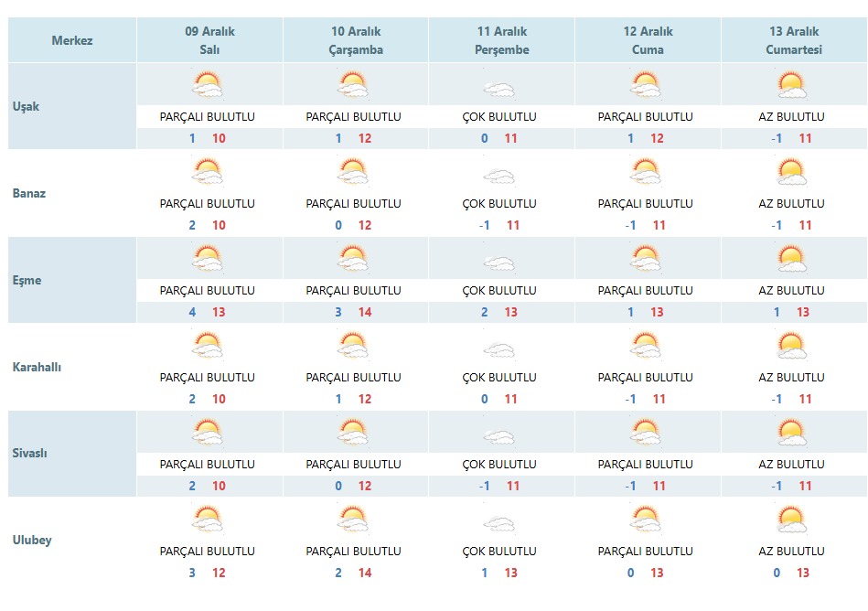The width and height of the screenshot is (868, 611).
Task: Select Uşak ÇOK BULUTLU text on 11 Aralık
Action: click(x=499, y=117)
